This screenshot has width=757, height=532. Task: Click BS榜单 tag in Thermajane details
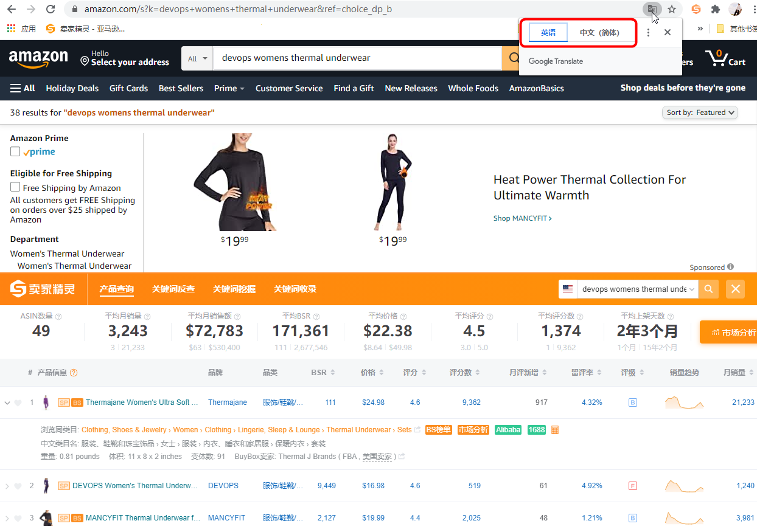[438, 430]
